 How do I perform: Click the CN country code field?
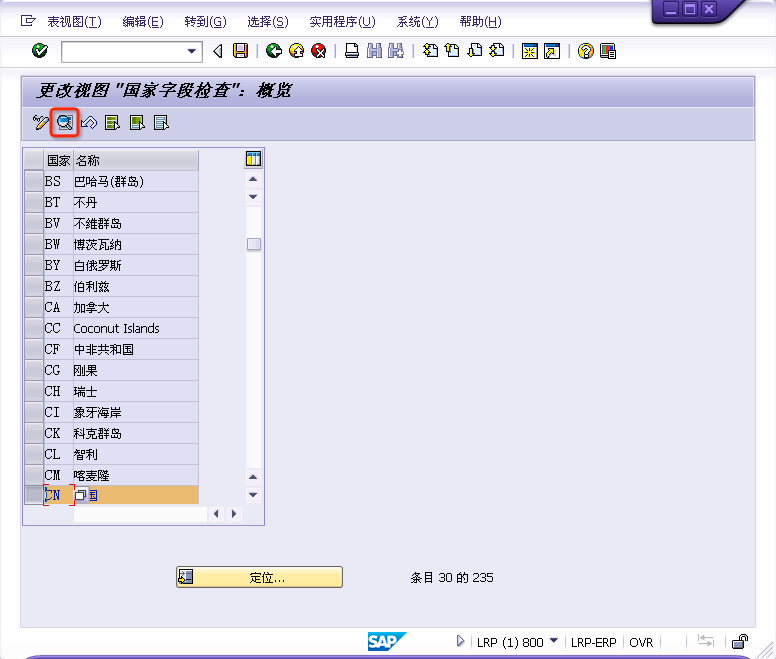click(58, 495)
